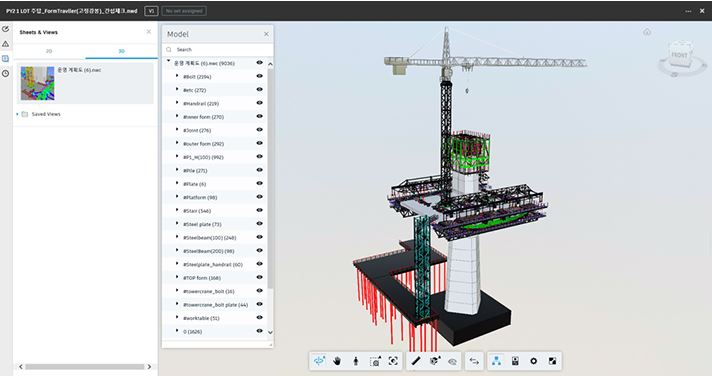Switch to the 2D tab
The height and width of the screenshot is (376, 712).
[x=49, y=51]
